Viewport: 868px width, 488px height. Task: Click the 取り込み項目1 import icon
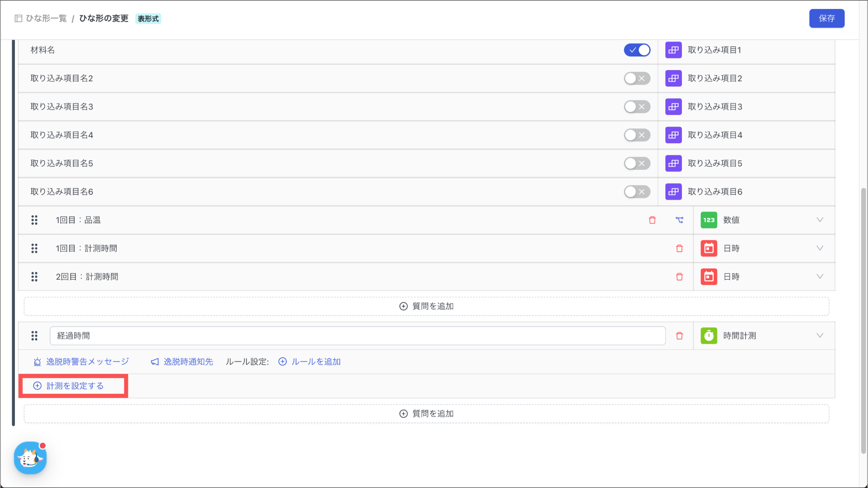673,50
